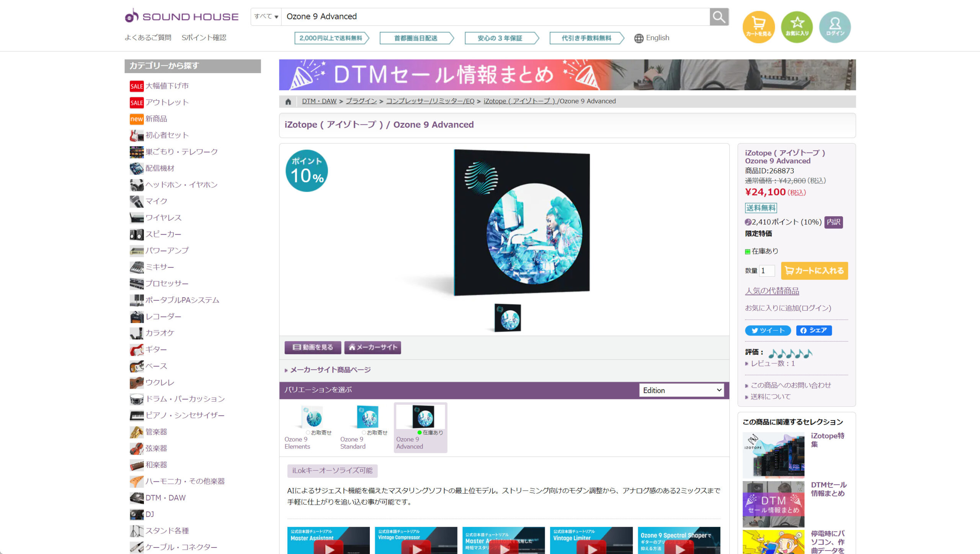Open 管楽器 category icon

(137, 432)
